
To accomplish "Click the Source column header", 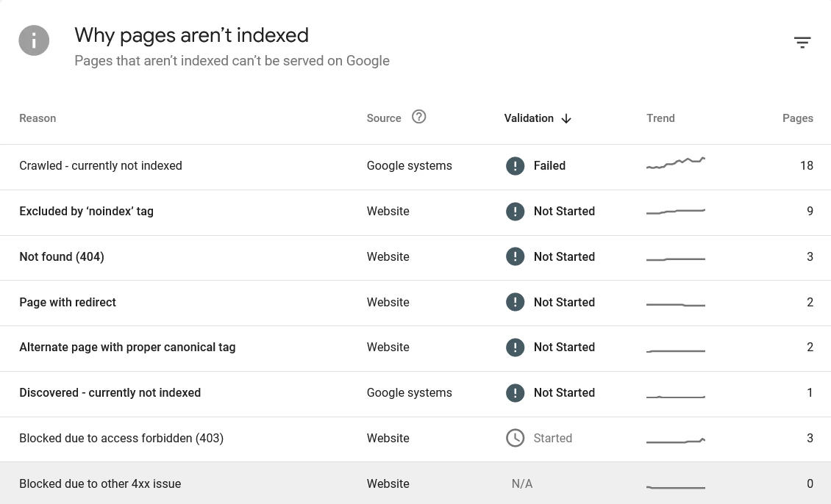I will (x=384, y=118).
